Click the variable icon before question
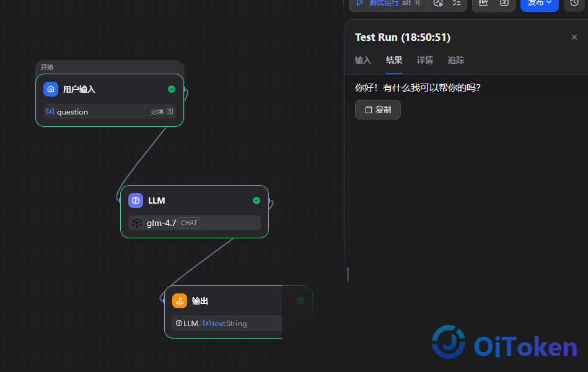The image size is (588, 372). point(50,111)
